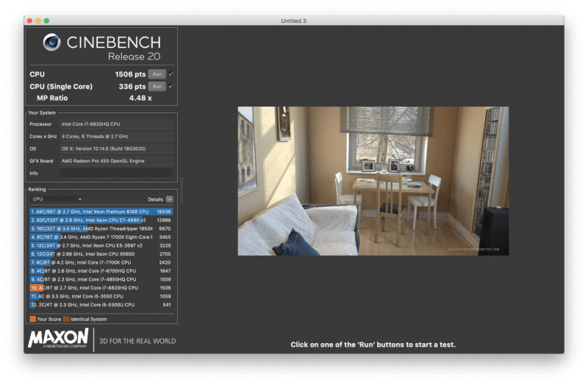Toggle the CPU (Single Core) checkbox
Viewport: 588px width, 385px height.
pos(171,86)
